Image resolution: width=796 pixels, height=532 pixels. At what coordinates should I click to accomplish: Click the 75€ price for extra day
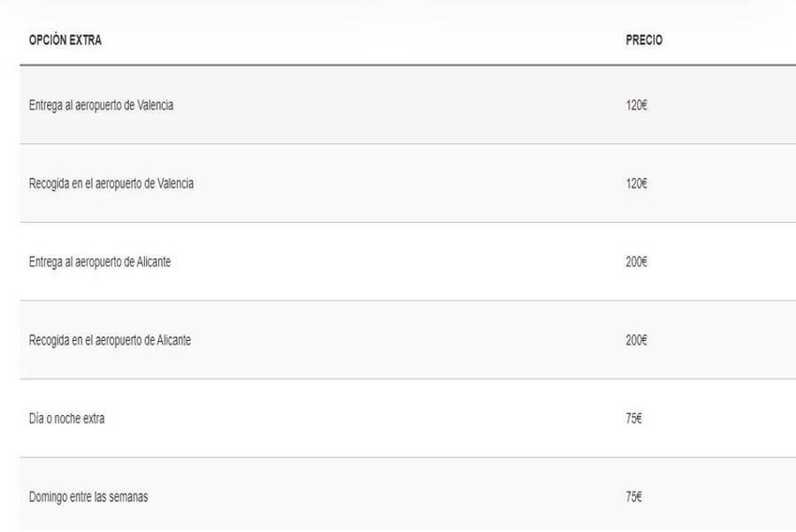(x=634, y=419)
